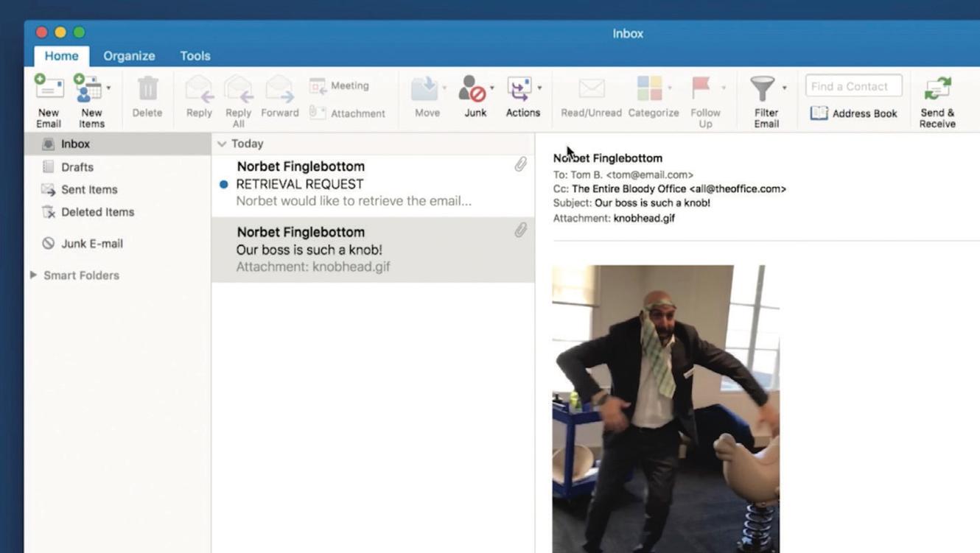This screenshot has height=553, width=980.
Task: Select the 'Our boss is such a knob!' email
Action: (373, 250)
